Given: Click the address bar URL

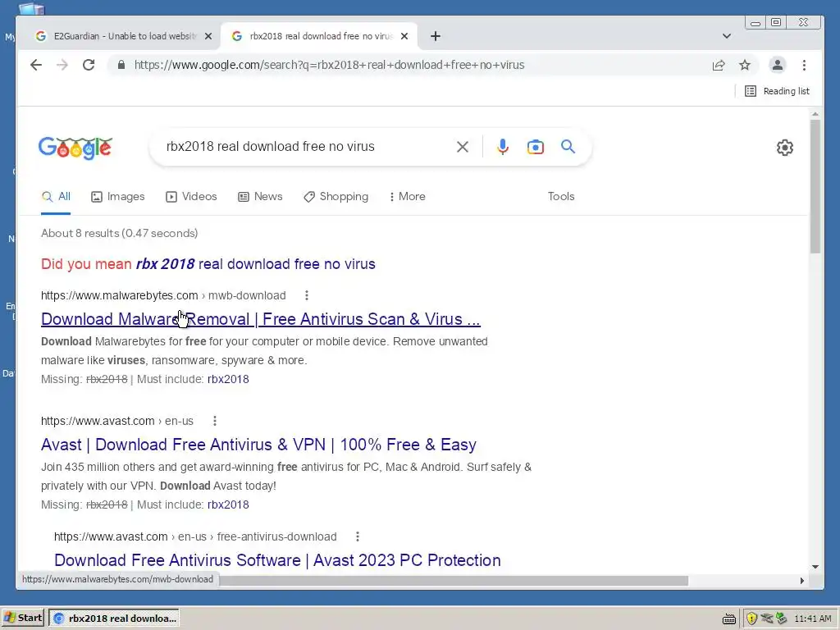Looking at the screenshot, I should (329, 65).
